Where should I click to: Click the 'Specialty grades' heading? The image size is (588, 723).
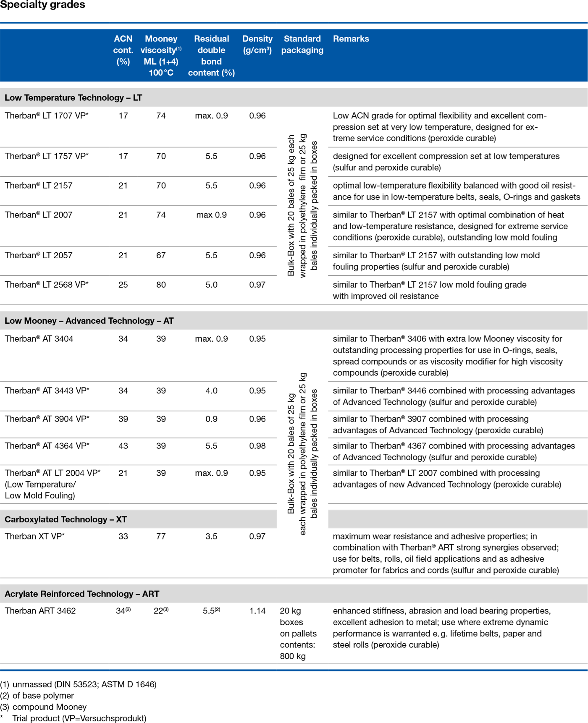pos(42,5)
